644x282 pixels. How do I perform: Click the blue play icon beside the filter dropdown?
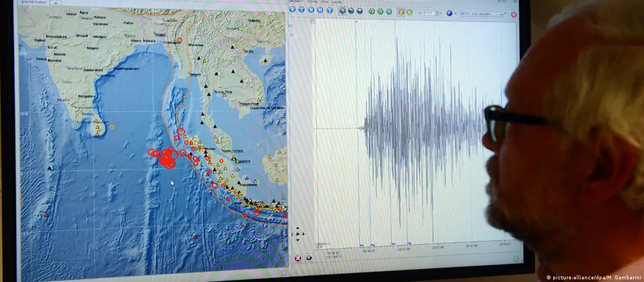pyautogui.click(x=450, y=12)
